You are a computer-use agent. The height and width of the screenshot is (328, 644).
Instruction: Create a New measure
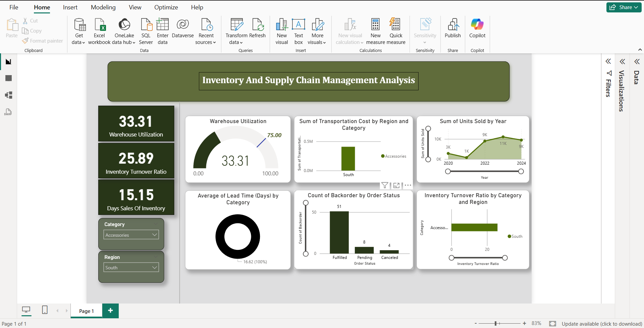(375, 32)
